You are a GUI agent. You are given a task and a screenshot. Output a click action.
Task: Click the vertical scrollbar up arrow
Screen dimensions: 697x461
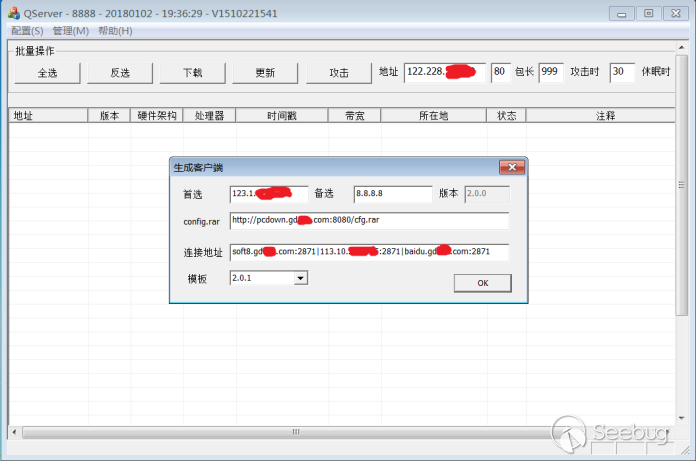click(681, 48)
